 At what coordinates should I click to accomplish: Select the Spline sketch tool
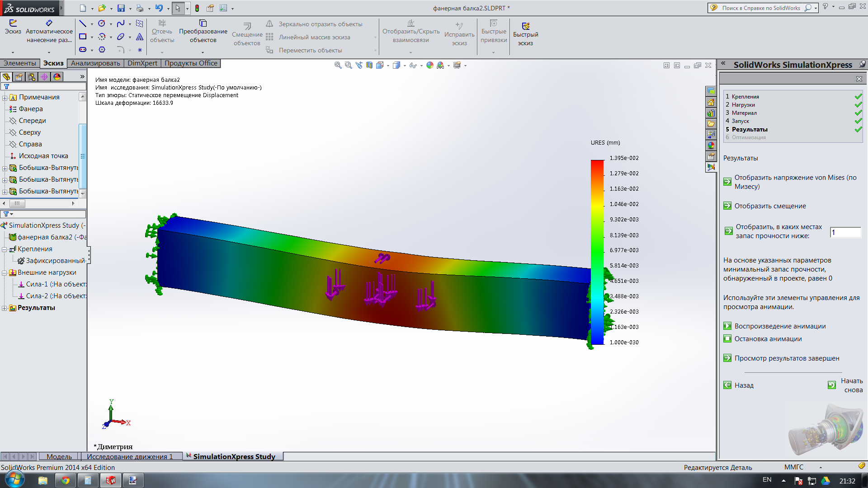point(120,23)
